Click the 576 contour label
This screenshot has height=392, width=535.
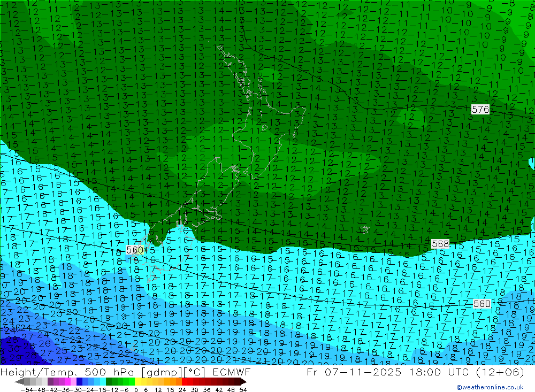(x=480, y=109)
